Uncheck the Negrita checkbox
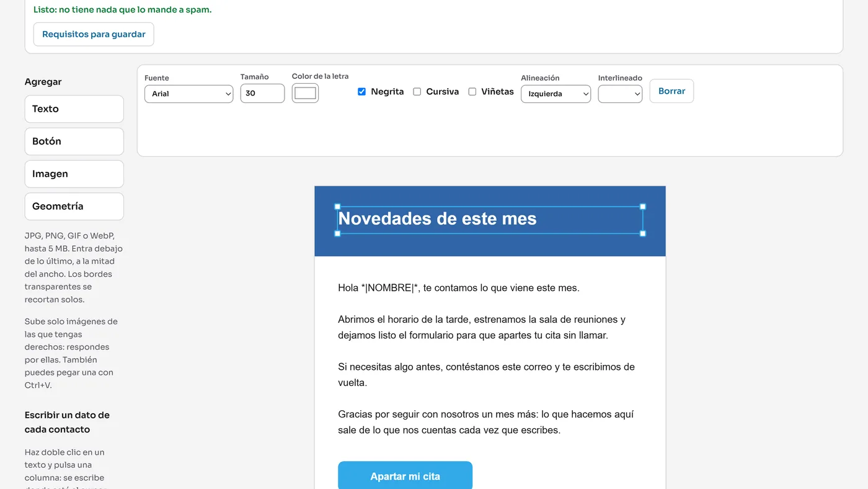Image resolution: width=868 pixels, height=489 pixels. click(x=362, y=92)
